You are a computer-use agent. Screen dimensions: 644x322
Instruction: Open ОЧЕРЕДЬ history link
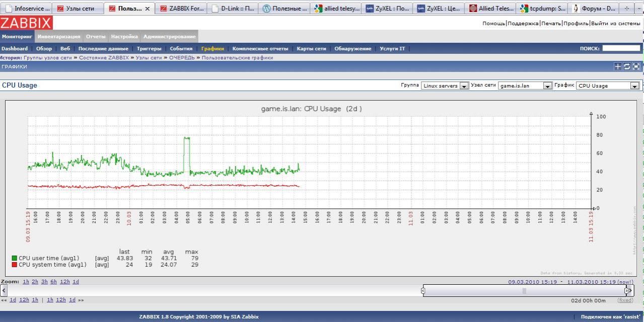coord(182,58)
